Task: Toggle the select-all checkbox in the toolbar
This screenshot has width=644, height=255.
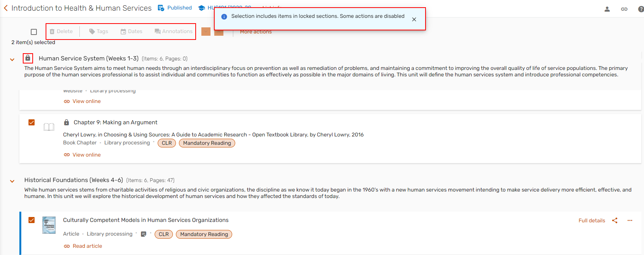Action: coord(34,32)
